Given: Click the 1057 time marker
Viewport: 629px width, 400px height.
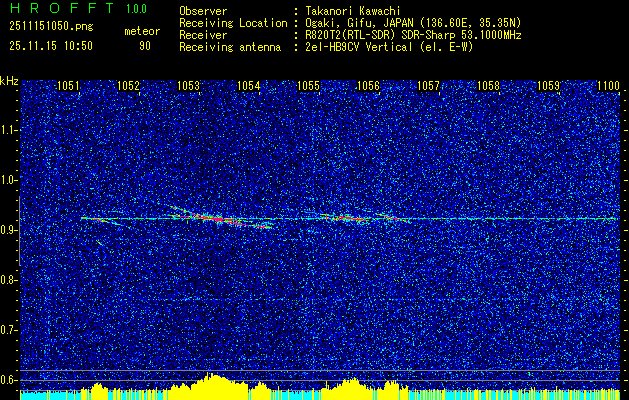Looking at the screenshot, I should coord(428,85).
